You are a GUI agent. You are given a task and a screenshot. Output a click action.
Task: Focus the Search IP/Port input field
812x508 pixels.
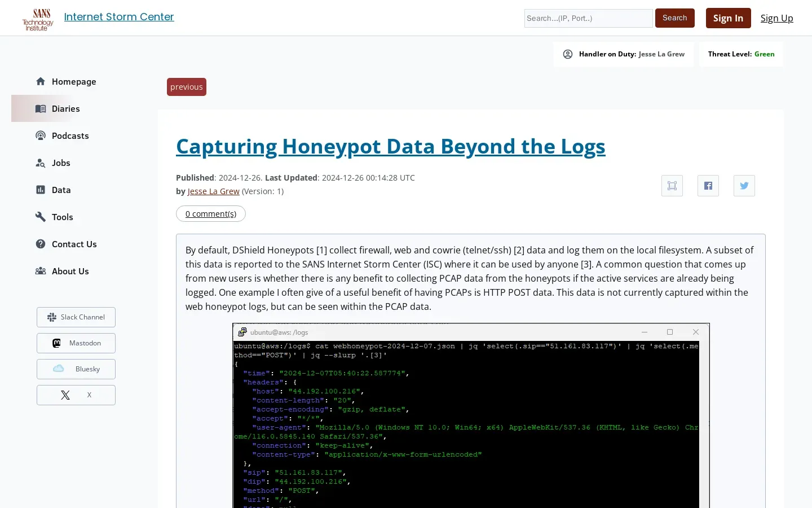coord(588,18)
